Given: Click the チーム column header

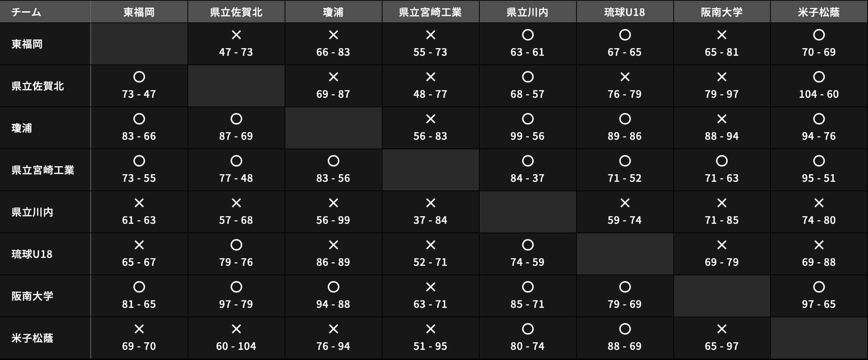Looking at the screenshot, I should 26,12.
